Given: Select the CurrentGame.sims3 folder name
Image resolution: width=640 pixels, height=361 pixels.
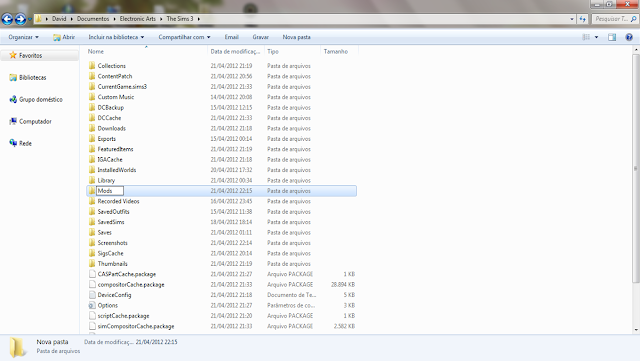Looking at the screenshot, I should 122,87.
